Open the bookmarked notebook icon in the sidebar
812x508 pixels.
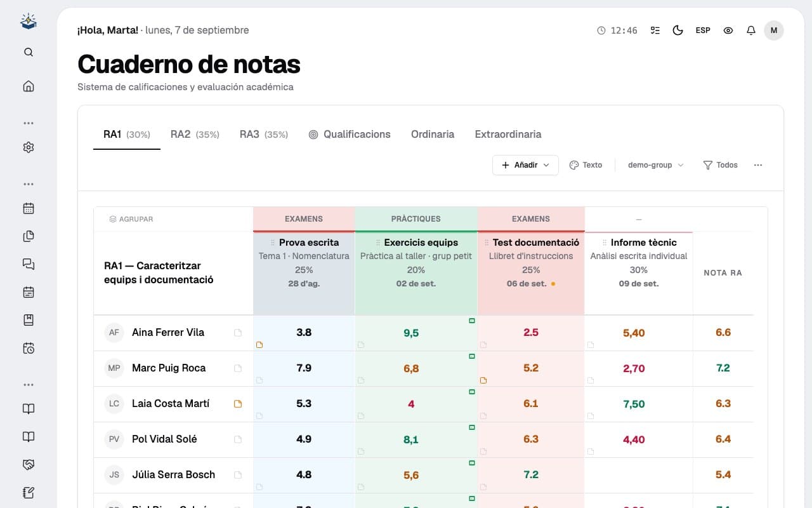point(29,320)
